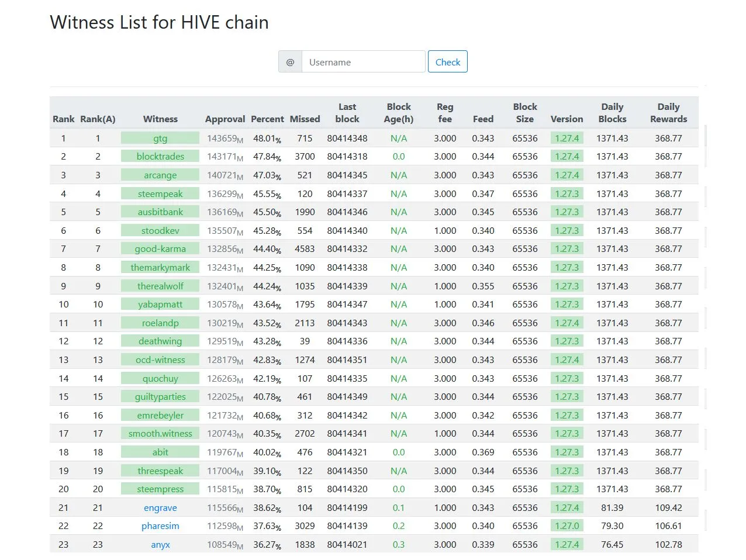746x560 pixels.
Task: Click the anyx witness link
Action: click(160, 545)
